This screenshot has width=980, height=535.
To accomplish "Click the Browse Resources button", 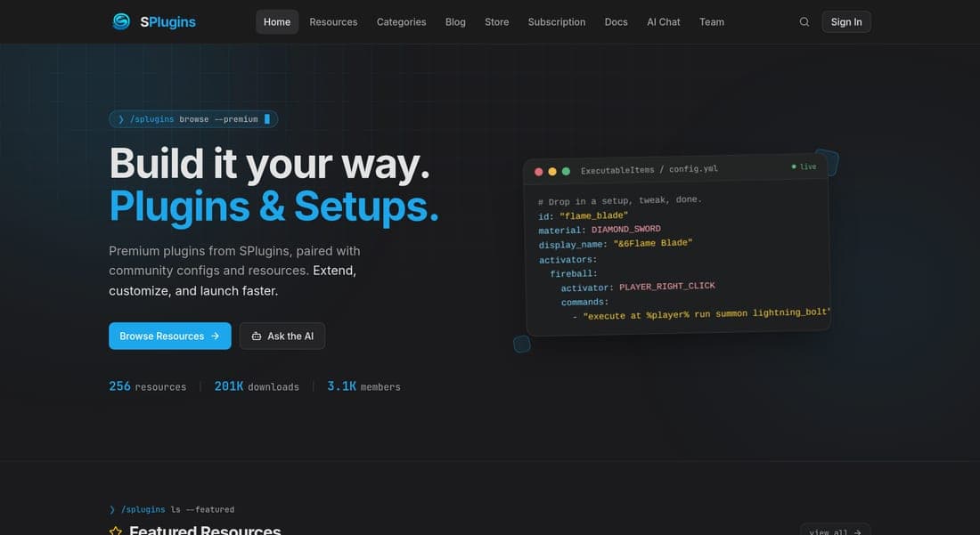I will point(170,336).
